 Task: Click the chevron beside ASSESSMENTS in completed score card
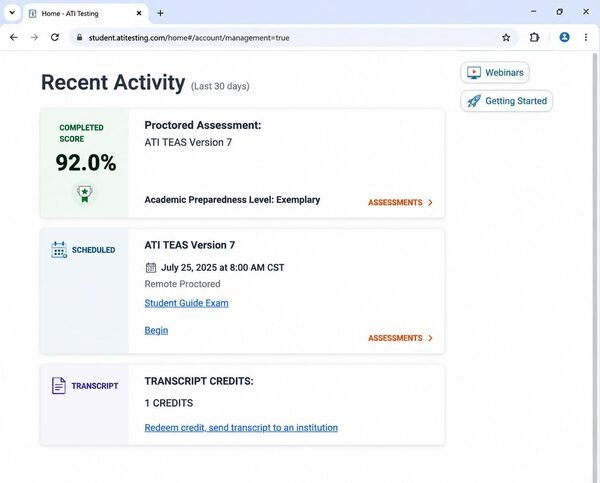point(430,202)
